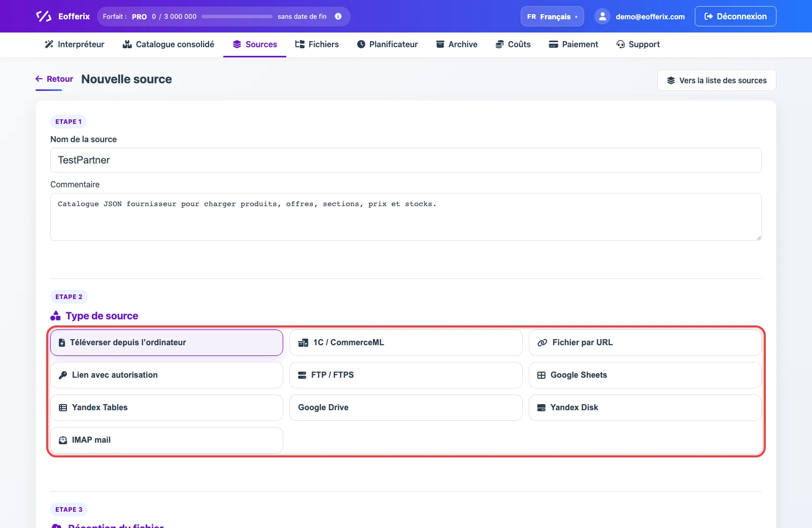This screenshot has width=812, height=528.
Task: Click the 'ETAPE 2' badge
Action: point(69,296)
